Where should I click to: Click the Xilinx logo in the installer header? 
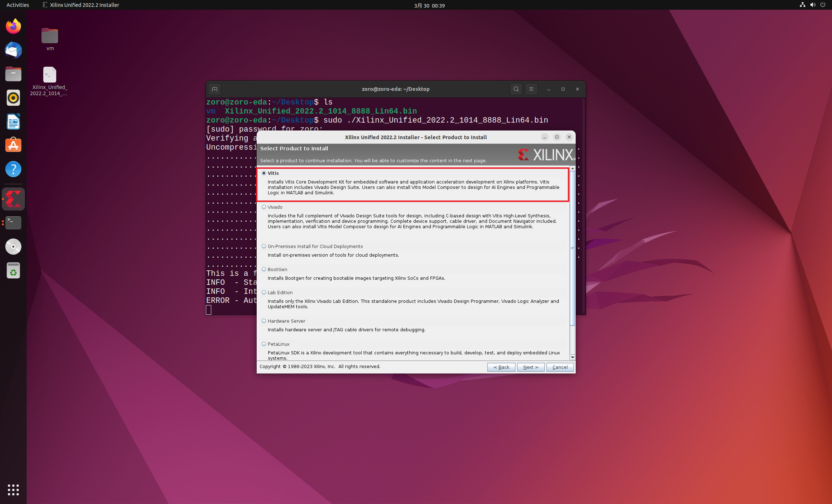(546, 155)
